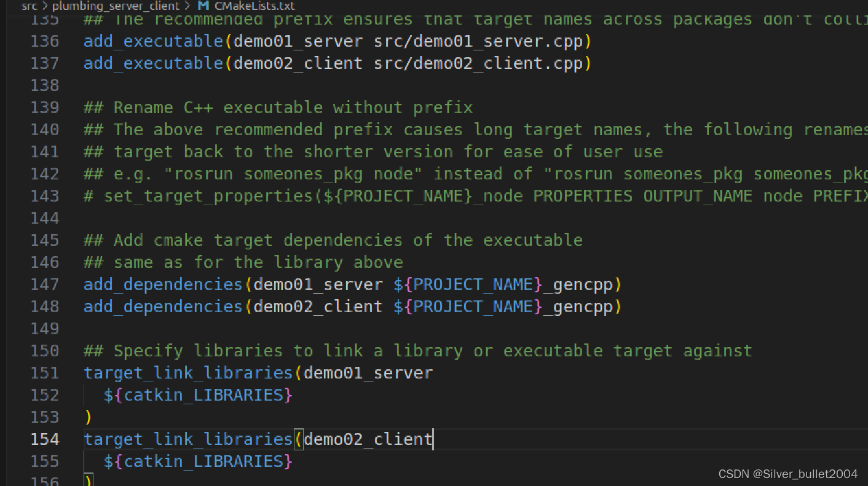
Task: Click the 'src' breadcrumb segment
Action: pos(30,6)
